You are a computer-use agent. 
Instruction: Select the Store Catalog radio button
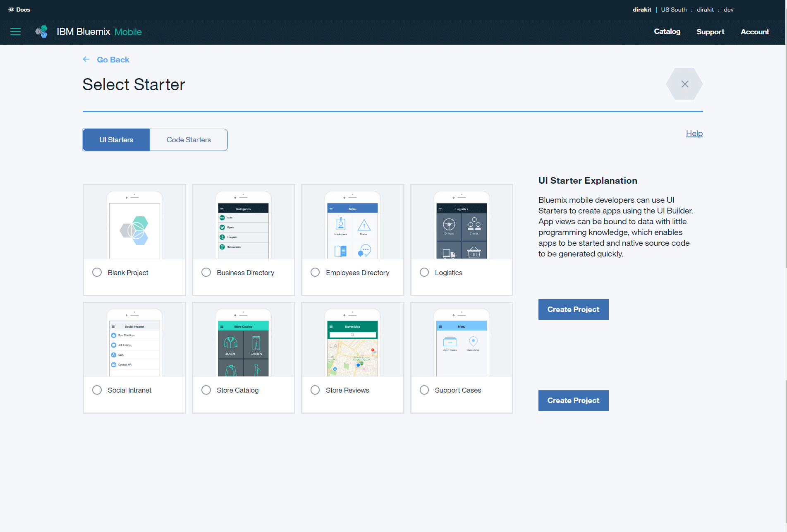206,390
